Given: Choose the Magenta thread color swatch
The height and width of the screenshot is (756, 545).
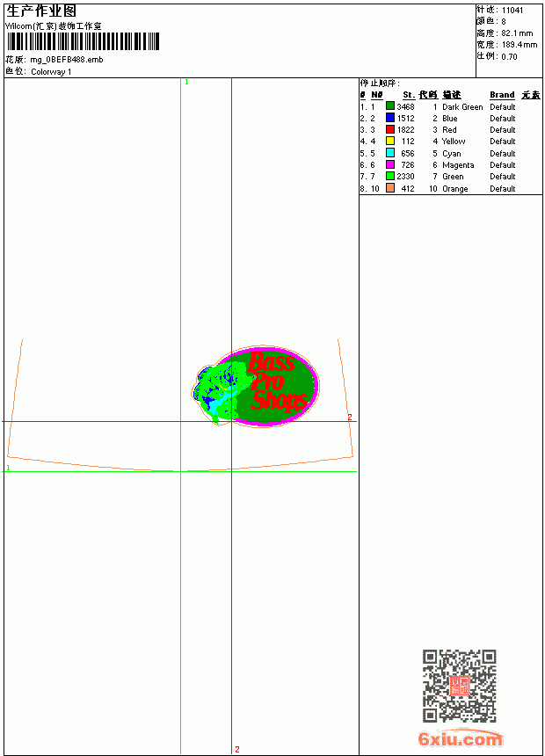Looking at the screenshot, I should 390,164.
